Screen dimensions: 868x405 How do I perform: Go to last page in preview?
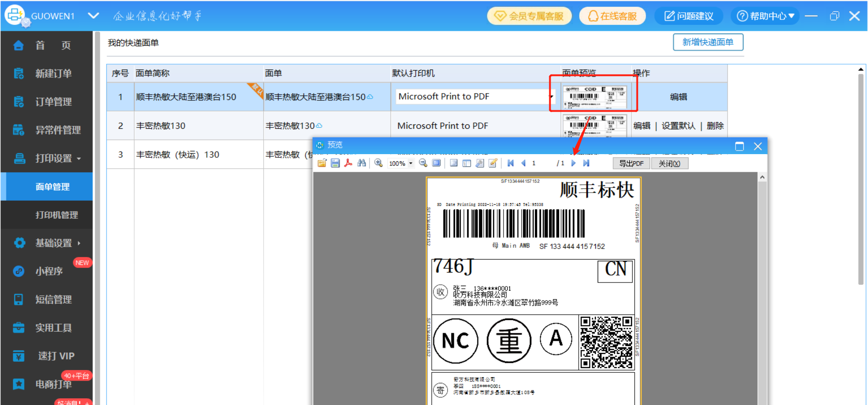click(x=586, y=163)
